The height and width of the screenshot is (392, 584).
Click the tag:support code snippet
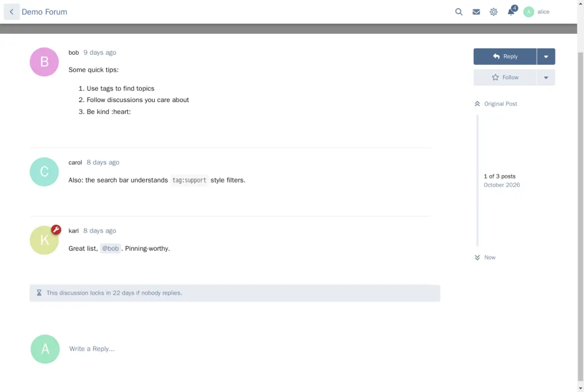click(189, 180)
